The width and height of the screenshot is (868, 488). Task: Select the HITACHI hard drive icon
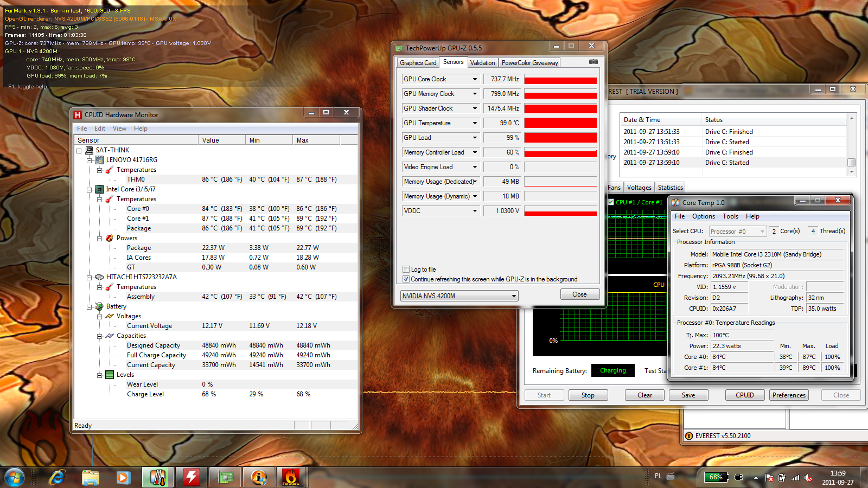coord(99,277)
